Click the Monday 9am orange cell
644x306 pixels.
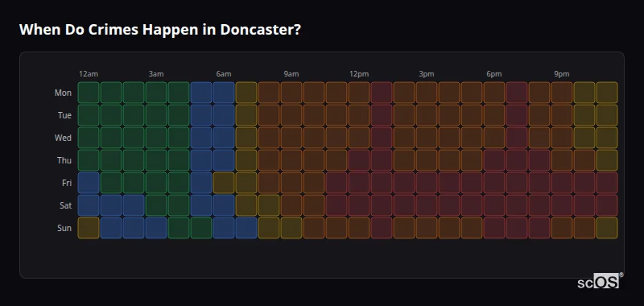point(291,93)
